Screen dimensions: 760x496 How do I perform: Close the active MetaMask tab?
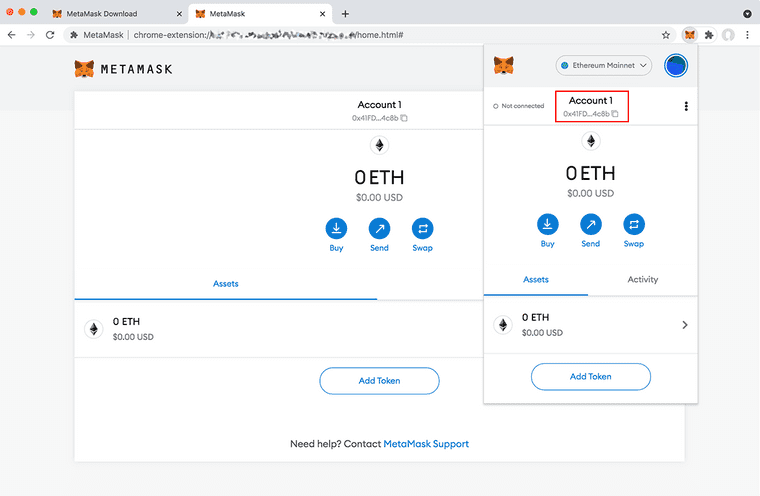click(322, 14)
